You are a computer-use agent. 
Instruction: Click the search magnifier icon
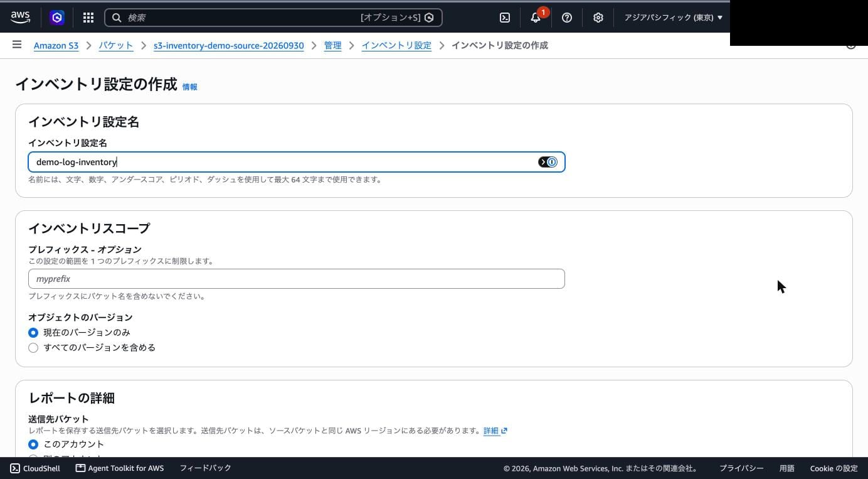117,18
